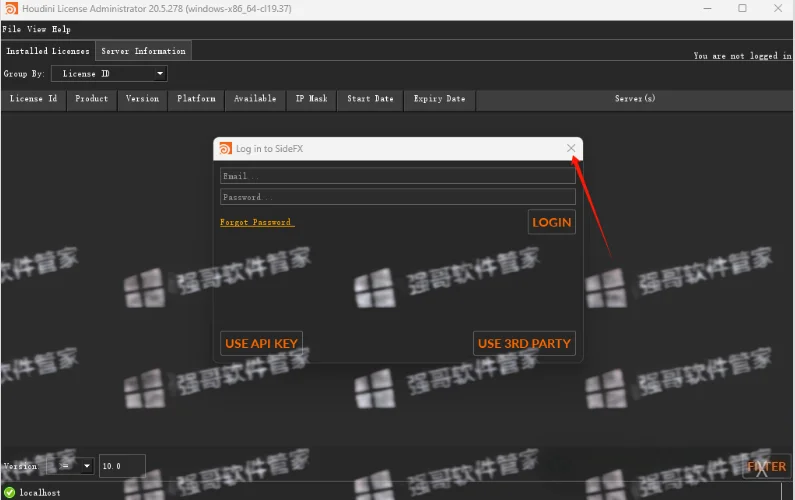Focus the Password input field

398,197
